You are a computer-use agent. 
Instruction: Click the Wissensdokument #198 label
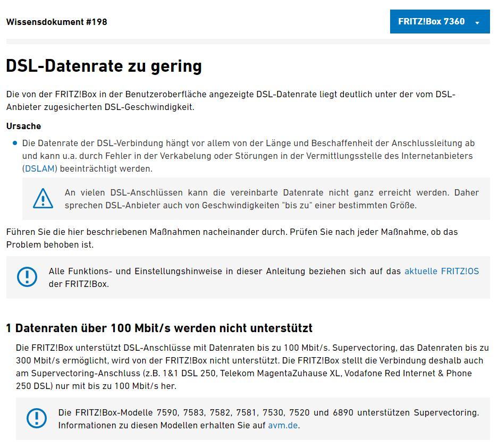(56, 22)
